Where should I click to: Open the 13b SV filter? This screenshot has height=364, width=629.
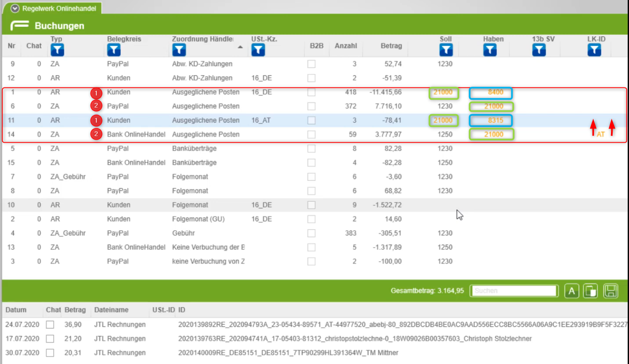[539, 50]
